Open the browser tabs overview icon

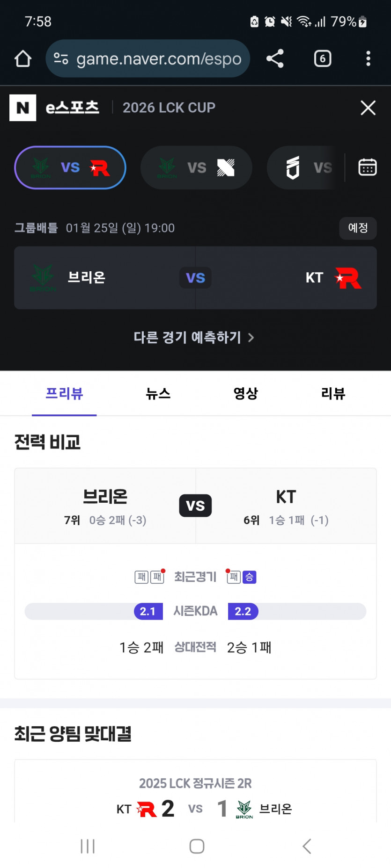[x=322, y=58]
